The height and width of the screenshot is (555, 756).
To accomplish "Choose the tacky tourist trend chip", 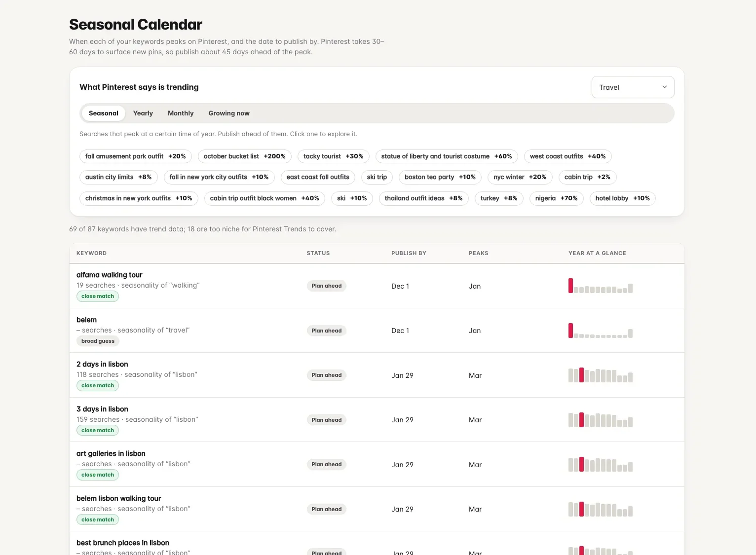I will coord(334,156).
